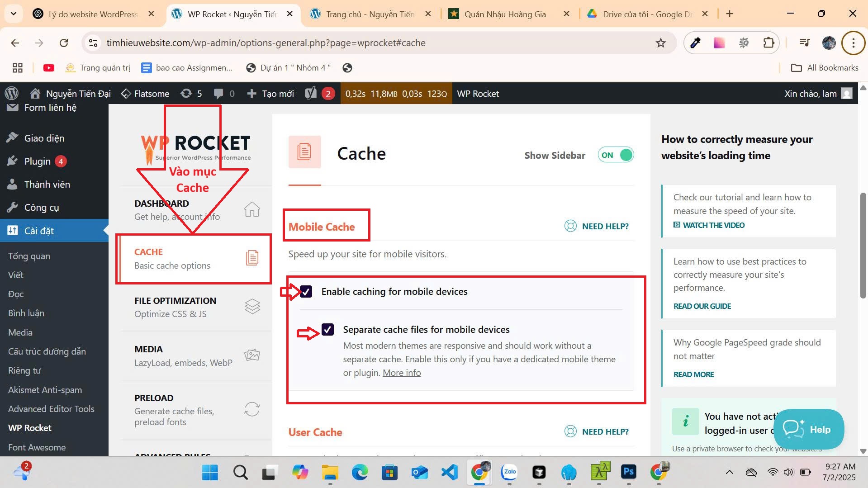Click Need Help for Mobile Cache
Image resolution: width=868 pixels, height=488 pixels.
[596, 226]
